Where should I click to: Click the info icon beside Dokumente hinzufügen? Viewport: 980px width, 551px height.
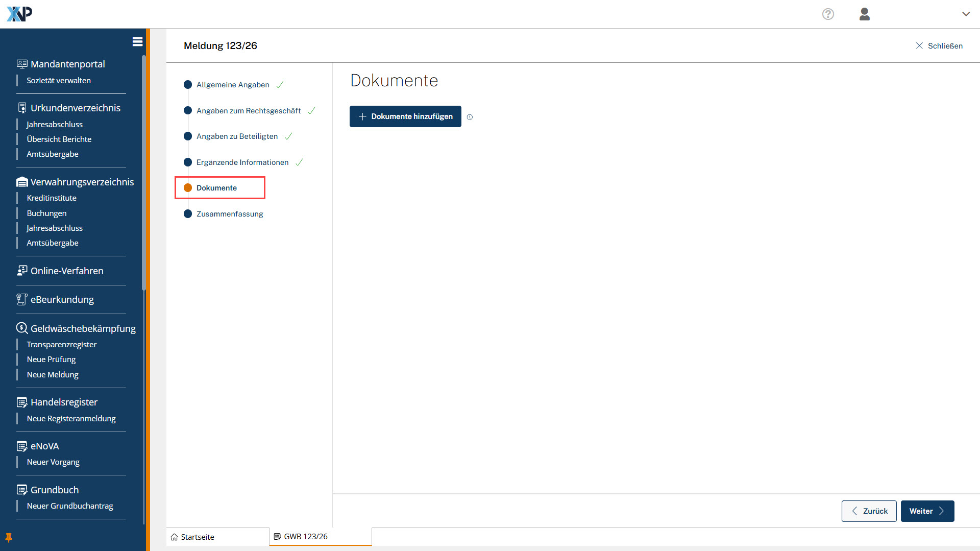pos(470,117)
